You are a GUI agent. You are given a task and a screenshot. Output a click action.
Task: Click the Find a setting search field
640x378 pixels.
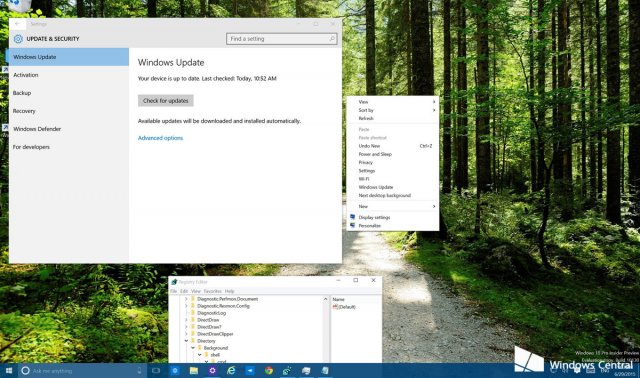(282, 39)
